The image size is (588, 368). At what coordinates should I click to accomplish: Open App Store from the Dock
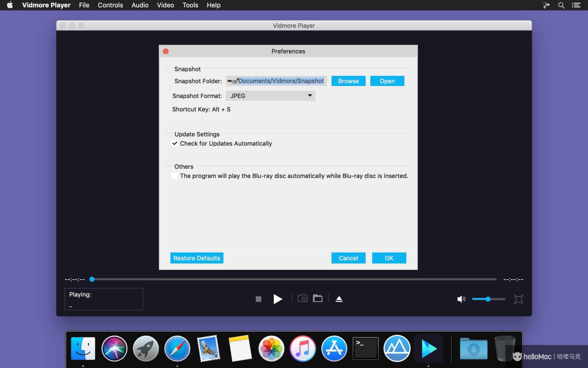[x=334, y=348]
